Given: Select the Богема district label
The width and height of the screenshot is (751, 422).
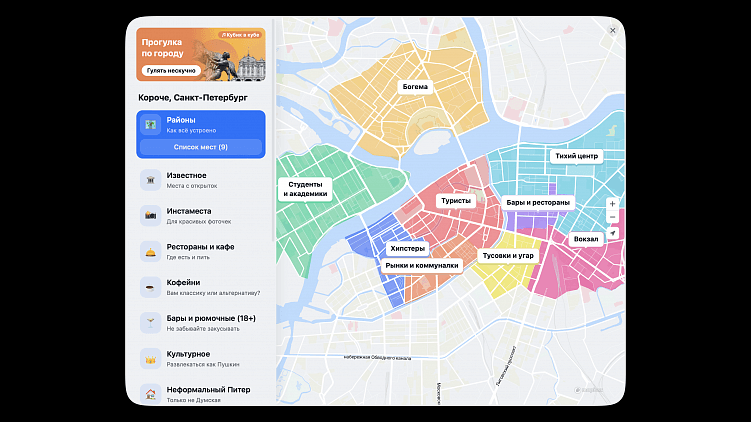Looking at the screenshot, I should 415,87.
